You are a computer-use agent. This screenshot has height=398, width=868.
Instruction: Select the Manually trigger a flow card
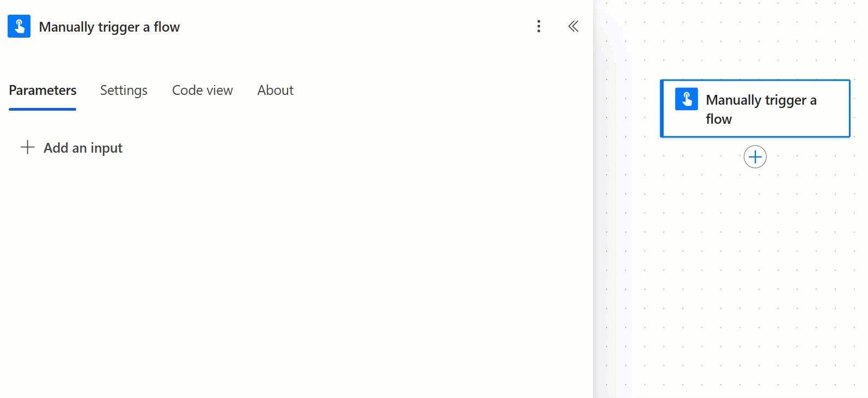point(755,108)
